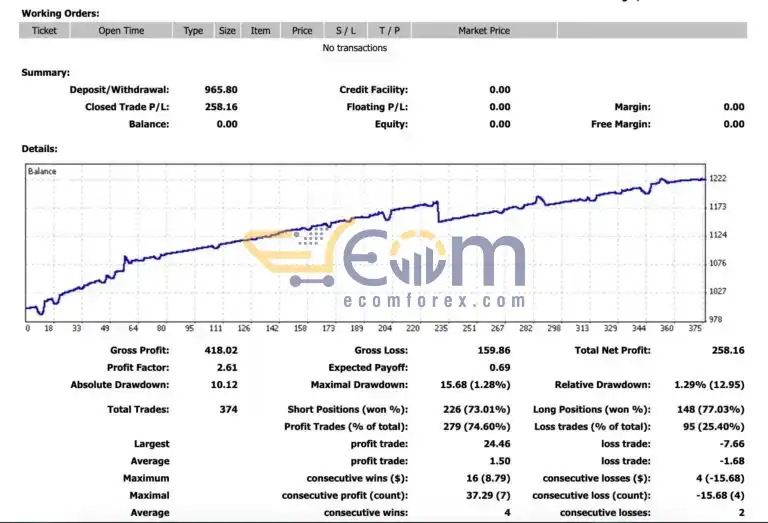Click the 1222 value on chart axis
Viewport: 768px width, 523px height.
(x=718, y=178)
